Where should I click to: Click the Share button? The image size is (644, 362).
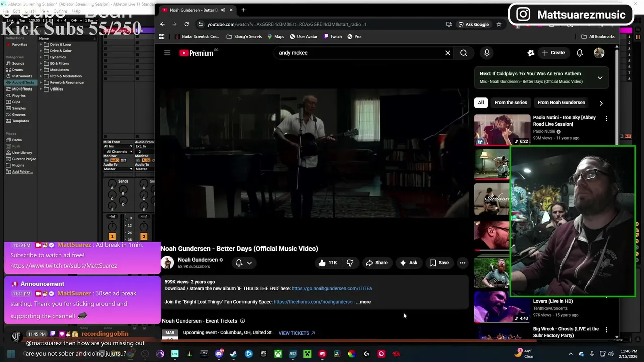pyautogui.click(x=377, y=263)
